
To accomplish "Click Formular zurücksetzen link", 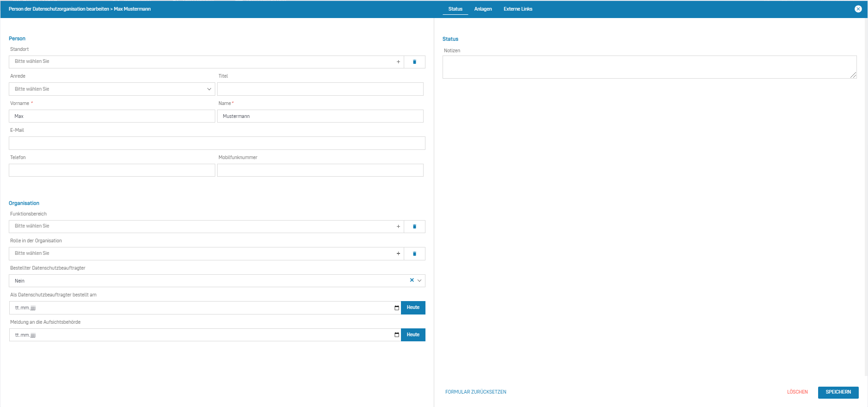I will point(475,392).
